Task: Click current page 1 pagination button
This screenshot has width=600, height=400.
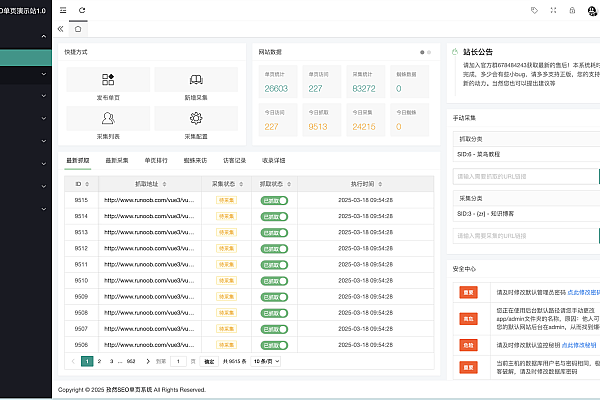Action: (x=87, y=361)
